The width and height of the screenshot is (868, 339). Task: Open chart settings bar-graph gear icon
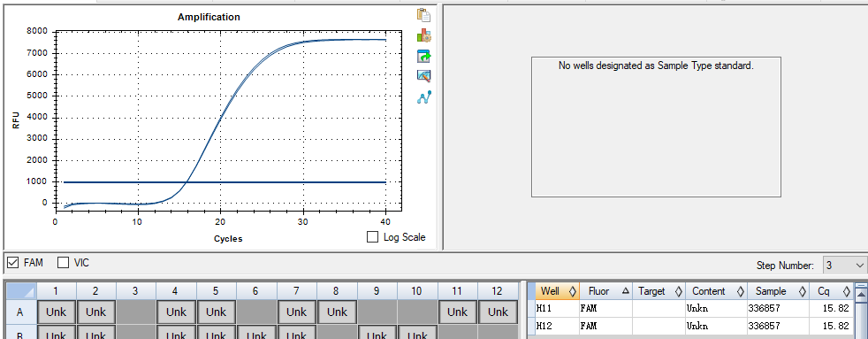[424, 35]
